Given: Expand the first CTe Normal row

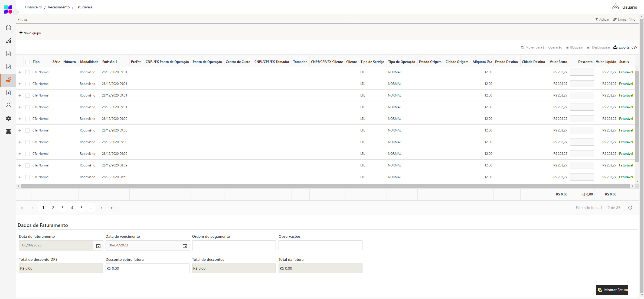Looking at the screenshot, I should click(x=20, y=72).
